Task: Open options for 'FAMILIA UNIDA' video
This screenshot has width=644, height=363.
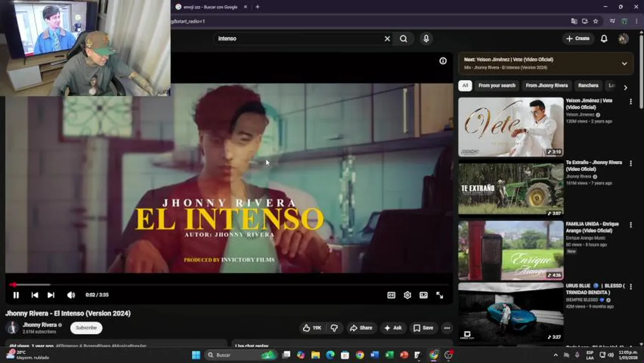Action: click(630, 225)
